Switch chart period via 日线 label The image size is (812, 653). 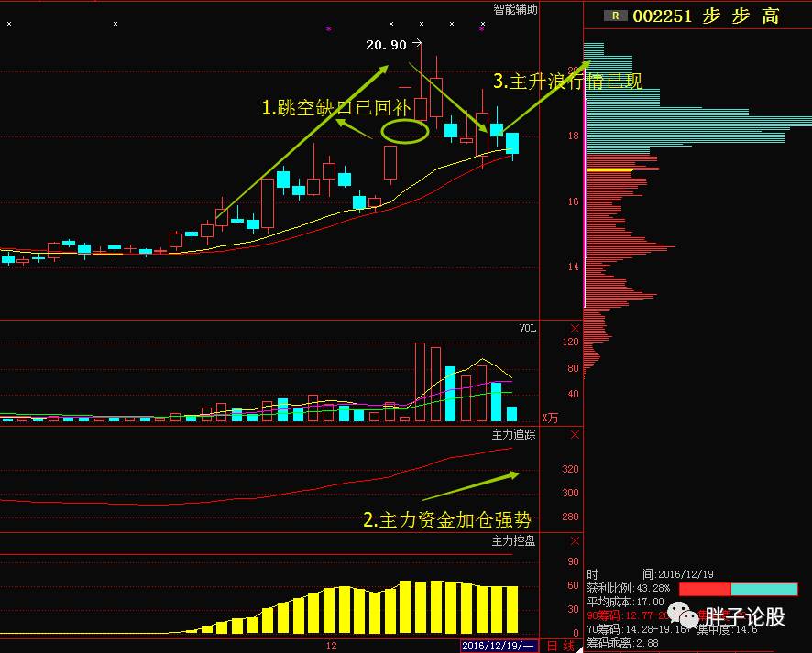click(x=561, y=646)
